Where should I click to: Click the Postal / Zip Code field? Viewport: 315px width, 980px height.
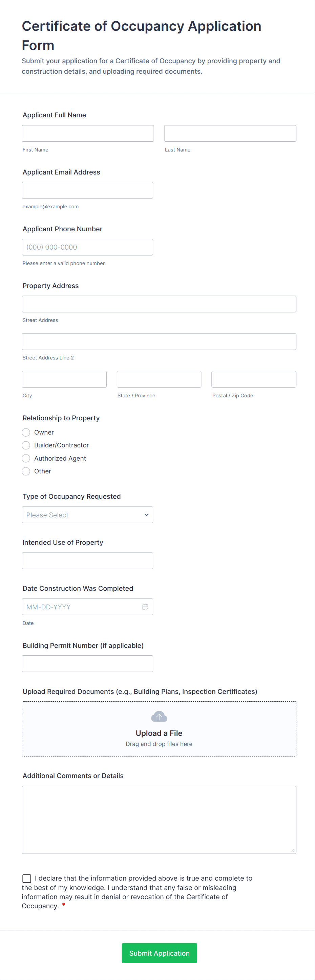[x=254, y=379]
